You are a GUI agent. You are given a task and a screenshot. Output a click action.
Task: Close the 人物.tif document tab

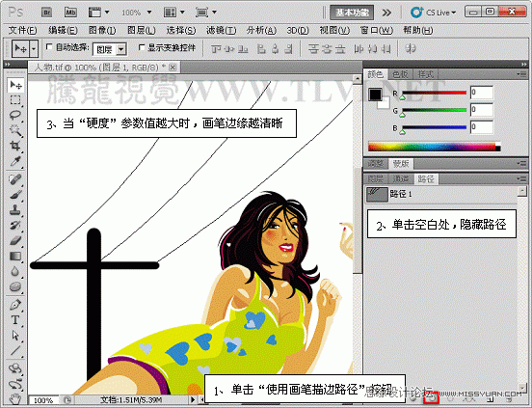(173, 68)
